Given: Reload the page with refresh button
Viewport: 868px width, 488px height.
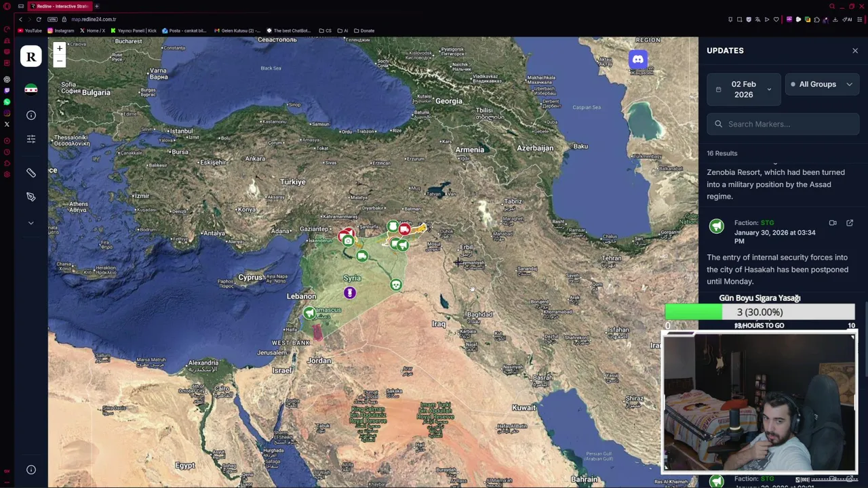Looking at the screenshot, I should 39,19.
